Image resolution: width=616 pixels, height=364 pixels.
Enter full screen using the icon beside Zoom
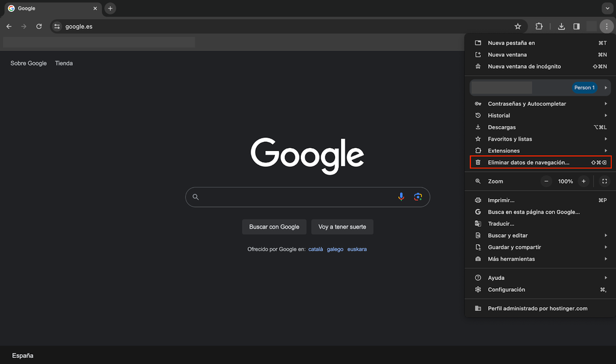604,181
